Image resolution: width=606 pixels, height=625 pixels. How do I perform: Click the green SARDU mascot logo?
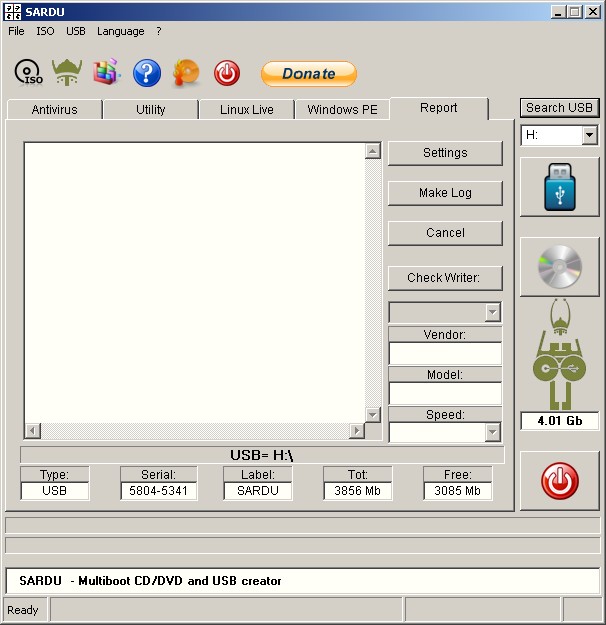[560, 355]
